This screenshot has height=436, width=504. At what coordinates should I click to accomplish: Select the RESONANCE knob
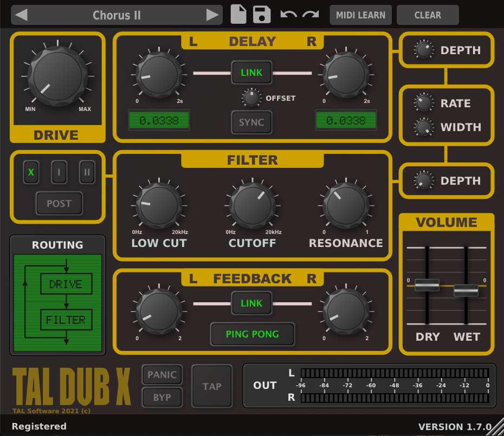345,205
